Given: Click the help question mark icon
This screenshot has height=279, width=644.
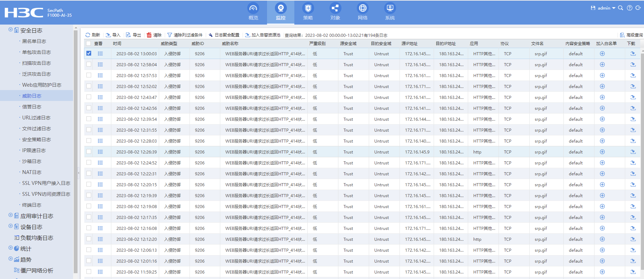Looking at the screenshot, I should point(629,8).
